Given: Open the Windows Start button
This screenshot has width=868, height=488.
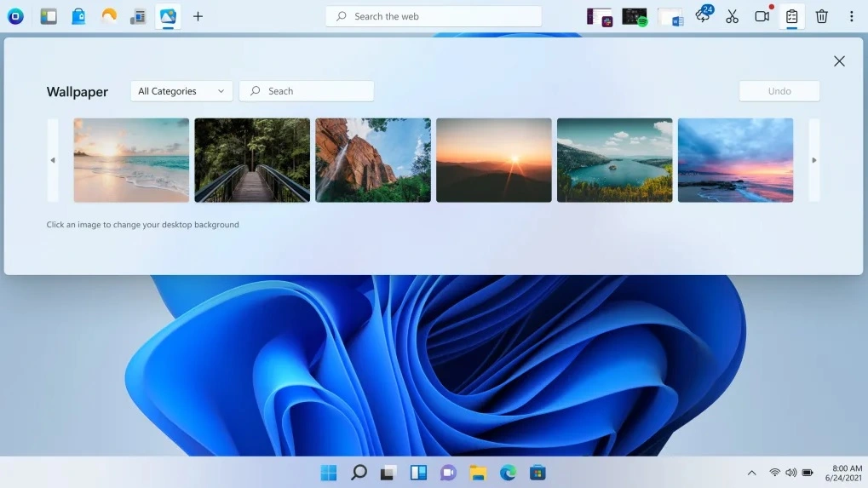Looking at the screenshot, I should coord(329,473).
